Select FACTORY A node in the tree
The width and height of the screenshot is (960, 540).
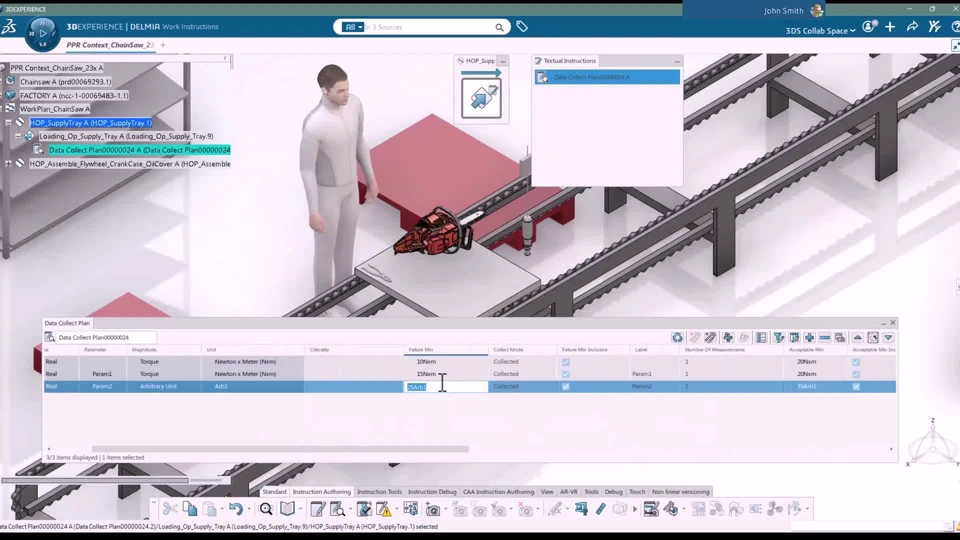click(x=74, y=96)
